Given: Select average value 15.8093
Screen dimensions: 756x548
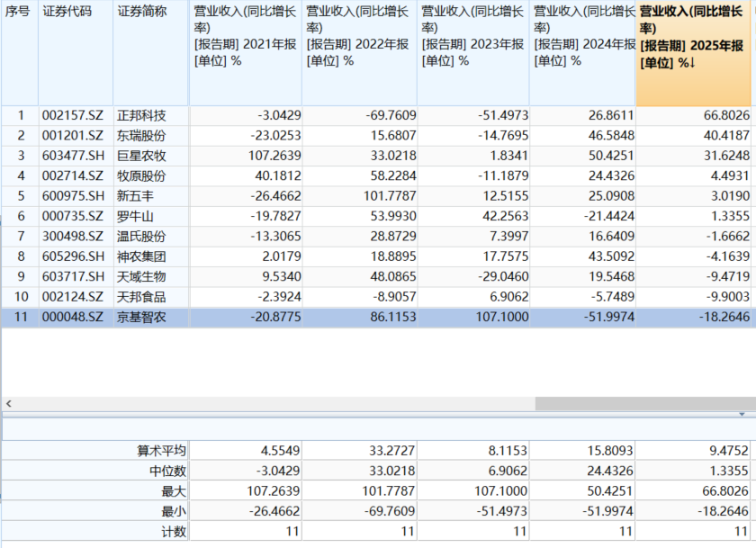Looking at the screenshot, I should click(610, 451).
